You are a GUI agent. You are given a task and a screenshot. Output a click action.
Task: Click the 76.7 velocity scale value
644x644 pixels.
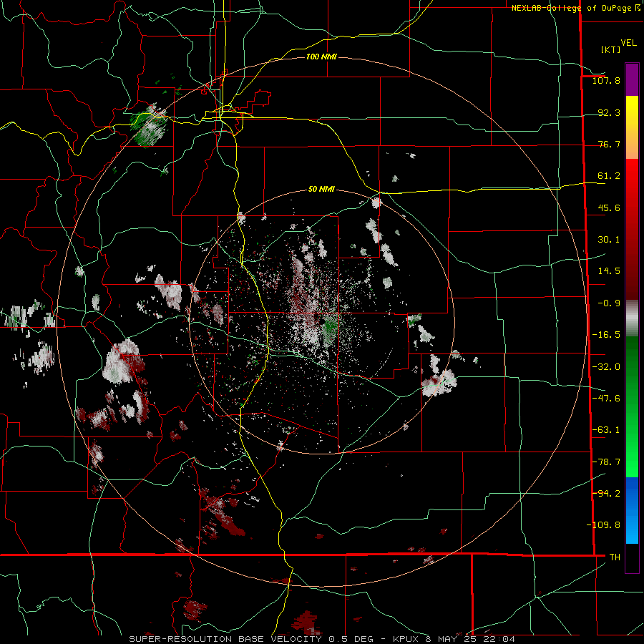pyautogui.click(x=609, y=144)
